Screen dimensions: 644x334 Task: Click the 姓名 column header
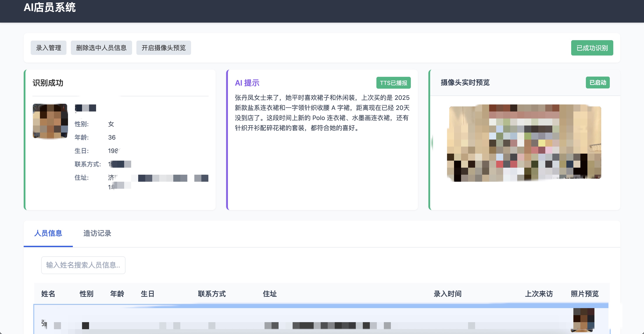coord(48,294)
